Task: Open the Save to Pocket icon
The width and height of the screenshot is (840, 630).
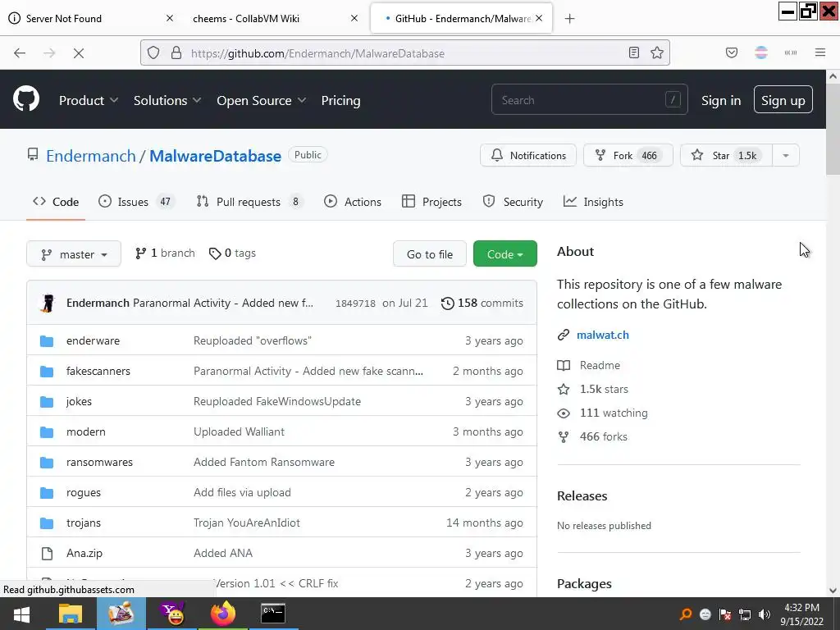Action: 731,52
